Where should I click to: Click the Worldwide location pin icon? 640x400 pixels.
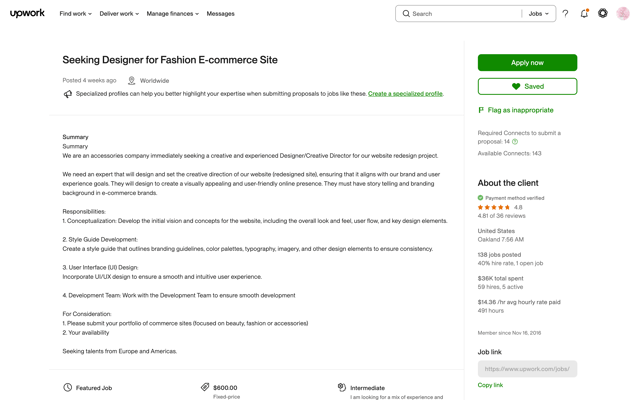point(131,80)
